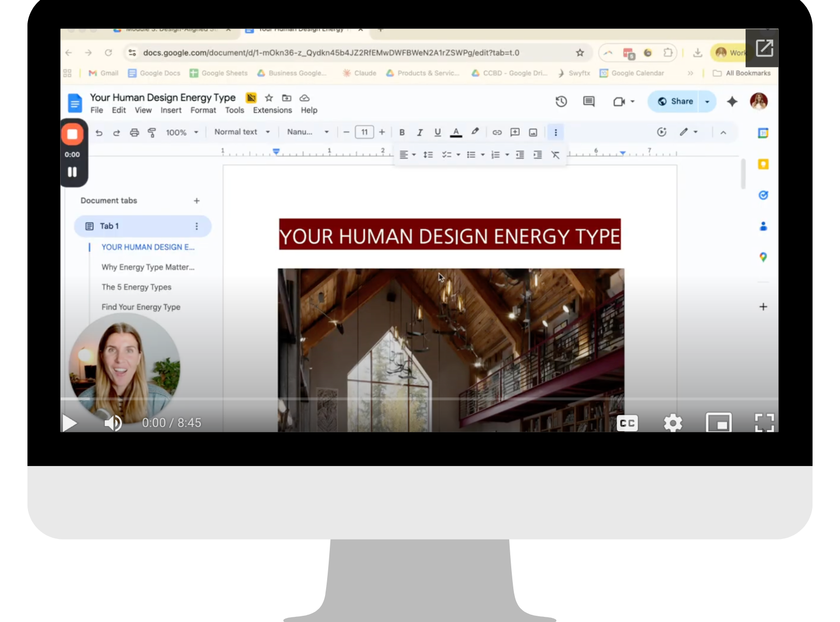Open the numbered list dropdown

(x=500, y=155)
